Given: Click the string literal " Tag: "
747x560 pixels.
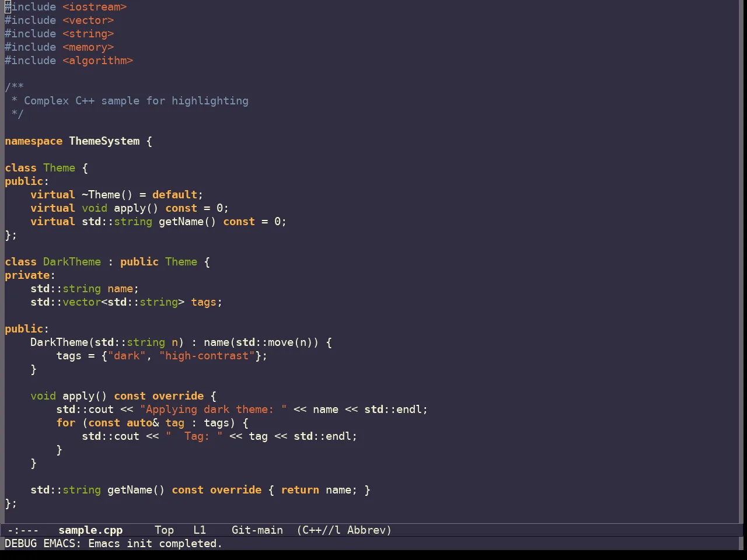Looking at the screenshot, I should (x=194, y=436).
